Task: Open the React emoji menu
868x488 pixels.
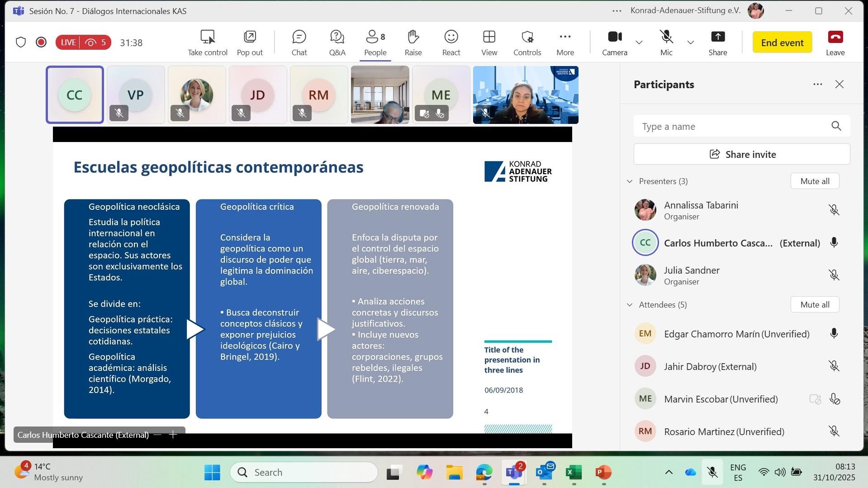Action: 451,43
